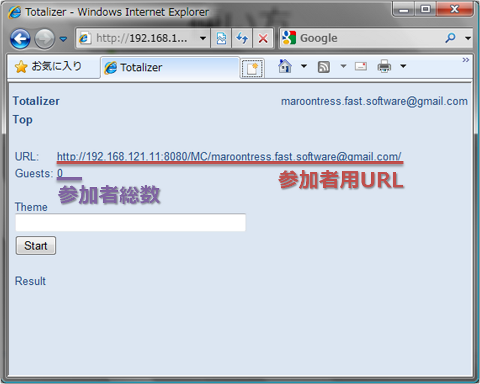This screenshot has height=384, width=480.
Task: Click the Totalizer page heading
Action: pyautogui.click(x=36, y=101)
